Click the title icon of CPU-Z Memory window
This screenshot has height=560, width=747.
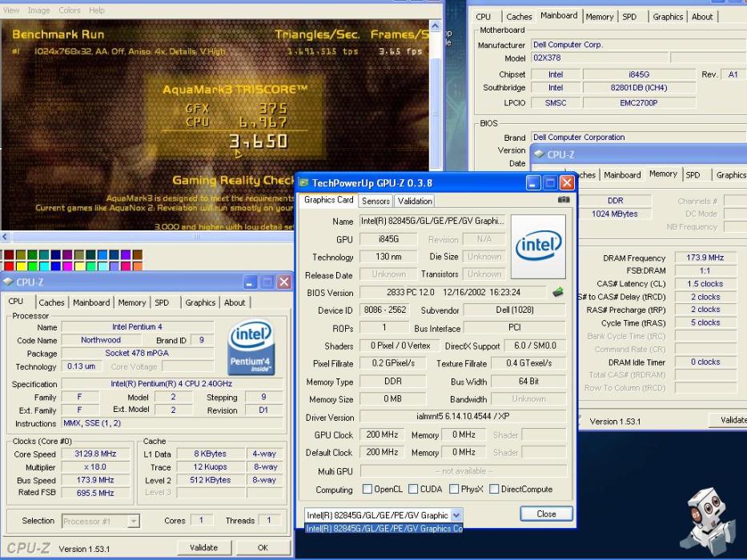tap(539, 154)
